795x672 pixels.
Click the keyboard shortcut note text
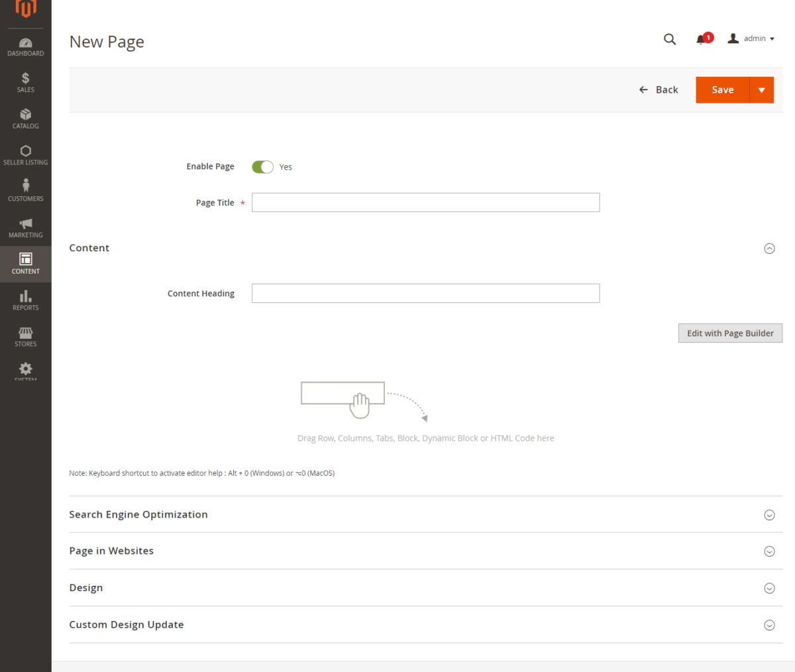coord(202,473)
